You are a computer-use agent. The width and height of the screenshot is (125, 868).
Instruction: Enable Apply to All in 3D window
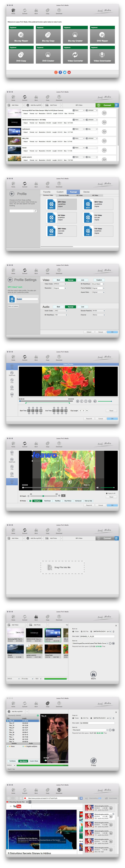click(107, 493)
